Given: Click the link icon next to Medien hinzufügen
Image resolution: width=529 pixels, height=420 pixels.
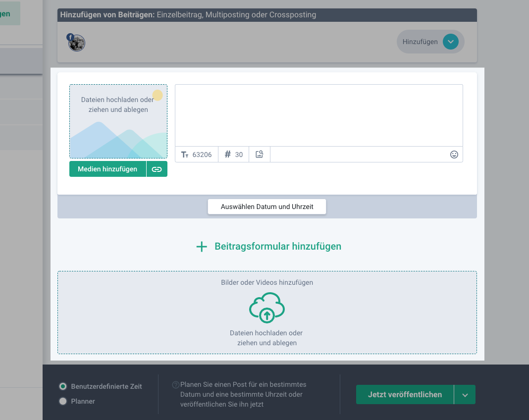Looking at the screenshot, I should click(157, 169).
